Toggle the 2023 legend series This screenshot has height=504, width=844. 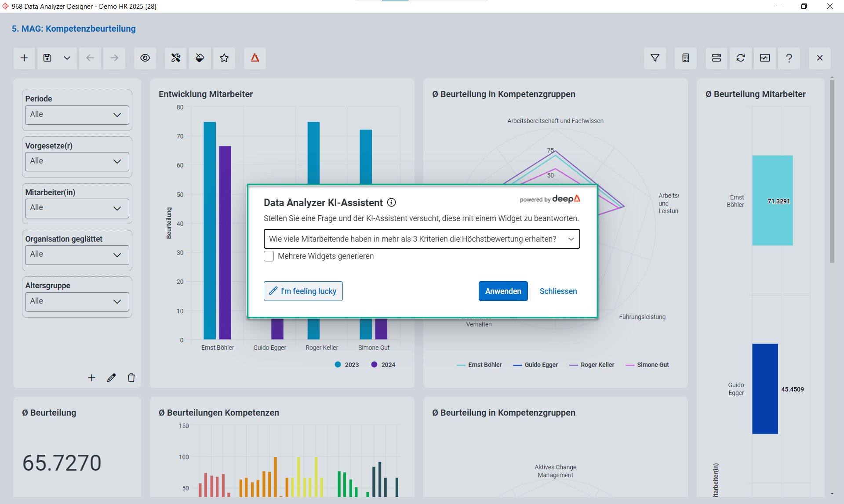347,365
